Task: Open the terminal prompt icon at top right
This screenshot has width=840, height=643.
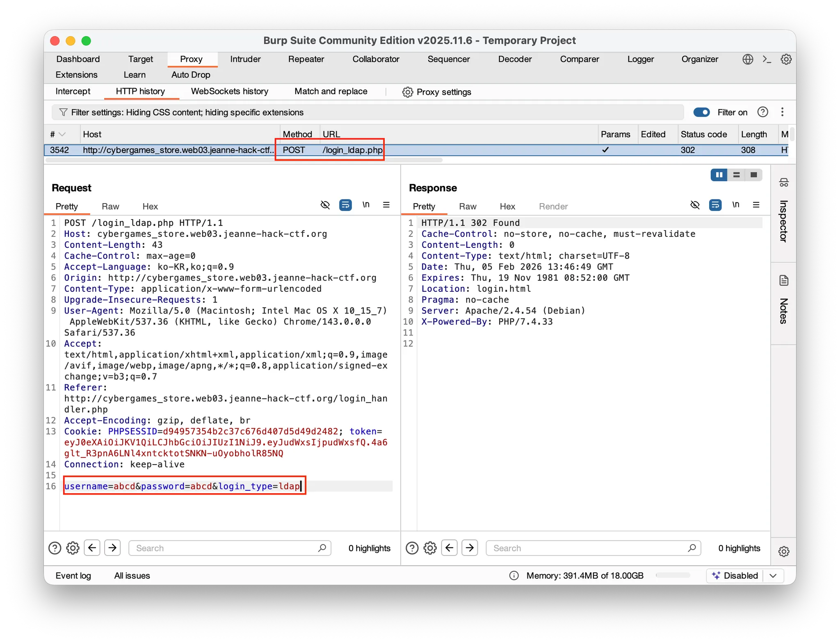Action: [767, 59]
